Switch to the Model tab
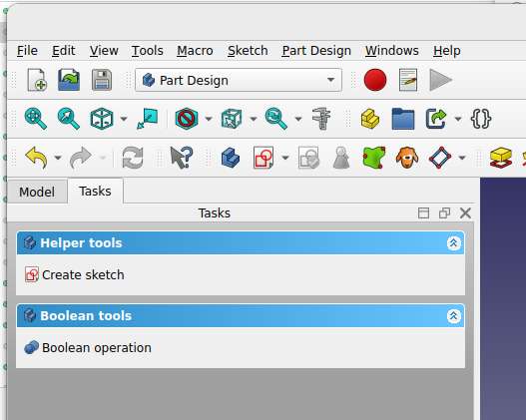 (x=37, y=192)
